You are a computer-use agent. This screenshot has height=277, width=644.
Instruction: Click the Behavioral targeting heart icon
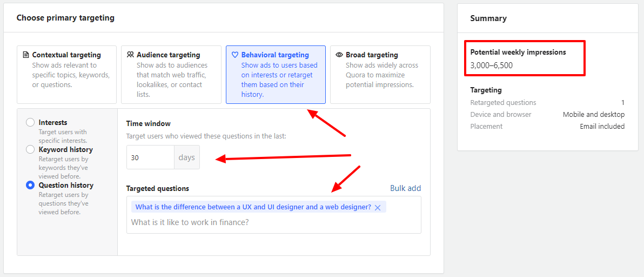pyautogui.click(x=235, y=55)
